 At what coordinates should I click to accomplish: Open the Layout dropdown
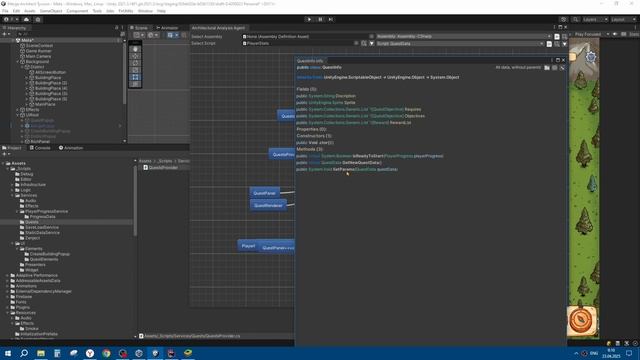[x=623, y=19]
